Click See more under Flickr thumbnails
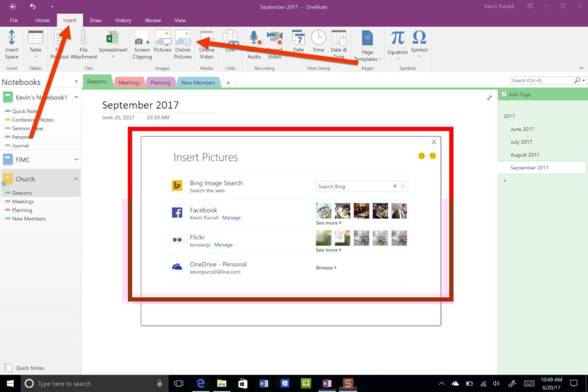 329,250
